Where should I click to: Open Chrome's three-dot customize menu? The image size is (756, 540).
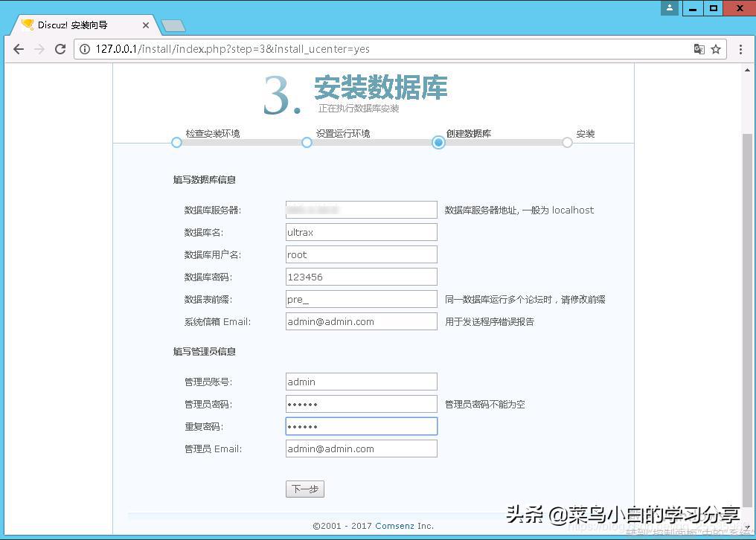(x=742, y=48)
